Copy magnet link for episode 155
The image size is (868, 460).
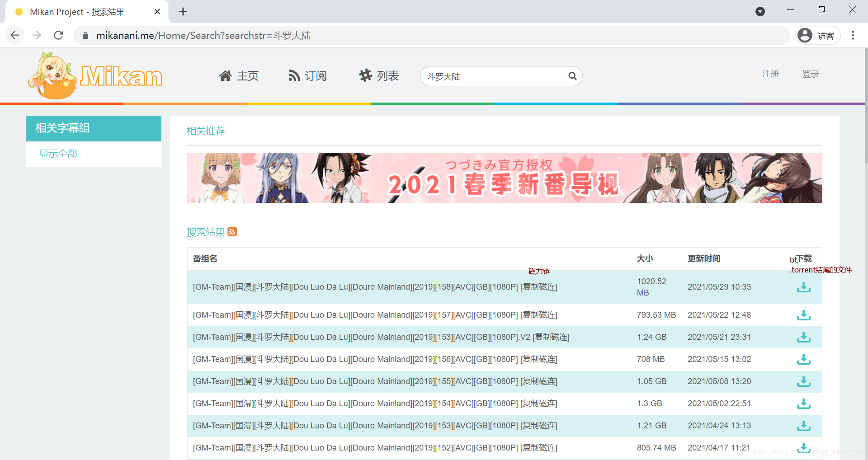538,381
